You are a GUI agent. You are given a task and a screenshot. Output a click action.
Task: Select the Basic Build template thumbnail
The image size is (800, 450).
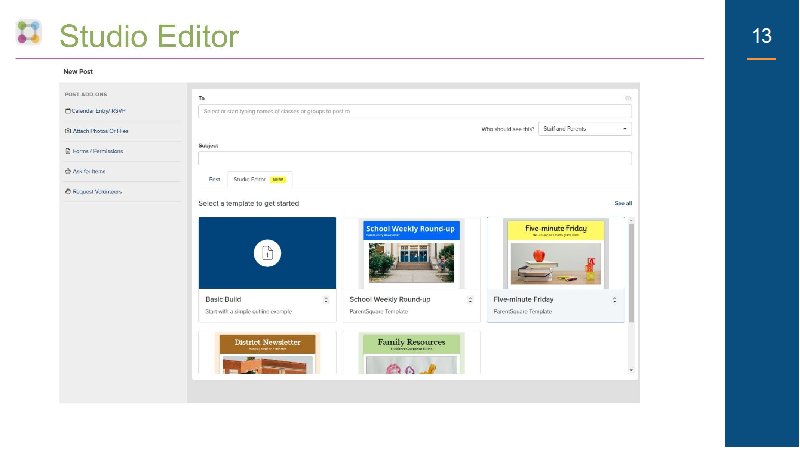click(x=267, y=253)
